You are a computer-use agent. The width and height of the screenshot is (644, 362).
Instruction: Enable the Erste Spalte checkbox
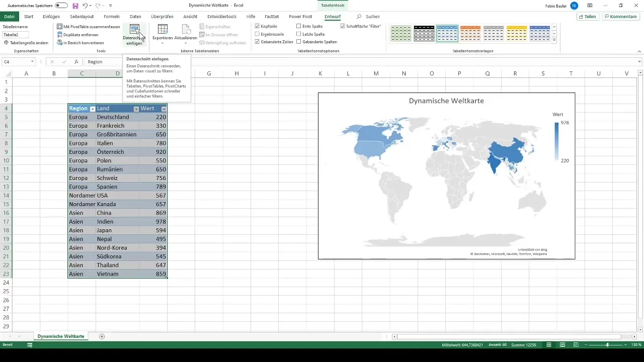(299, 26)
